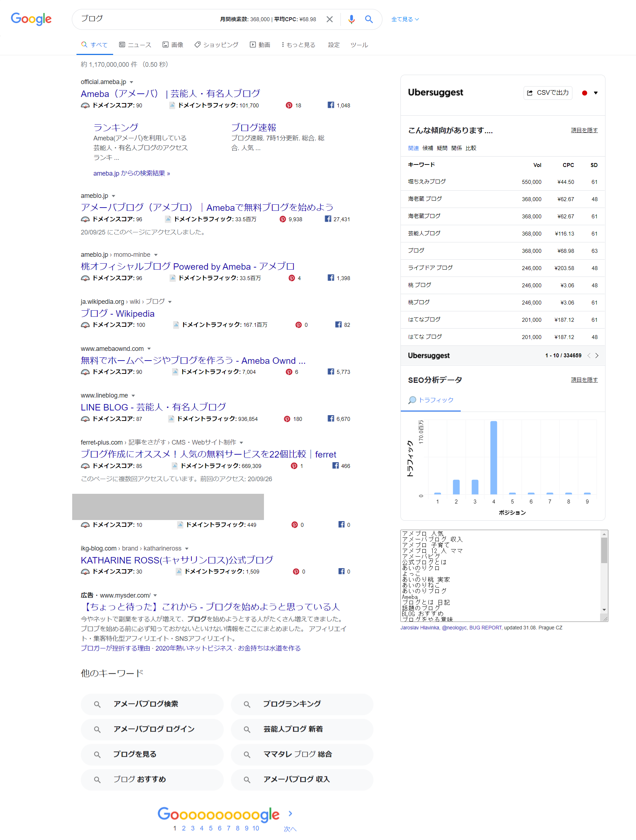Open official.ameba.jp result options arrow
The width and height of the screenshot is (636, 840).
[131, 82]
